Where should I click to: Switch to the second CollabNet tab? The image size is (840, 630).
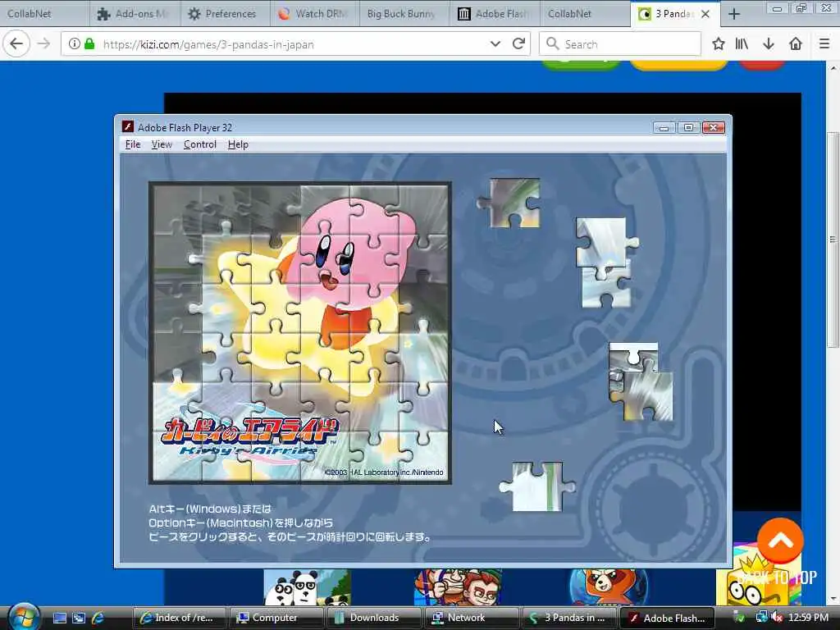(585, 13)
